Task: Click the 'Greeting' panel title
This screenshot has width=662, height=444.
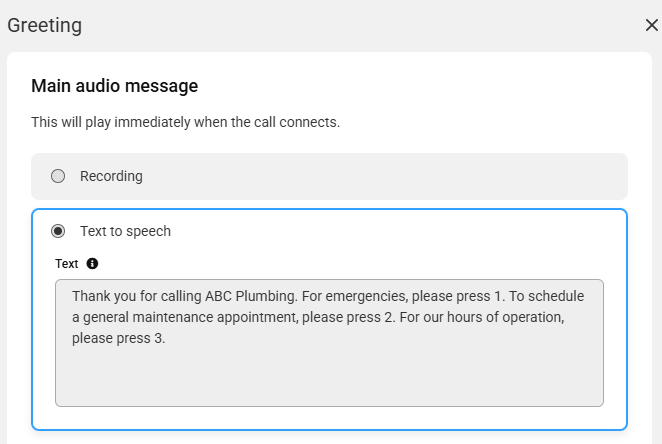Action: tap(45, 25)
